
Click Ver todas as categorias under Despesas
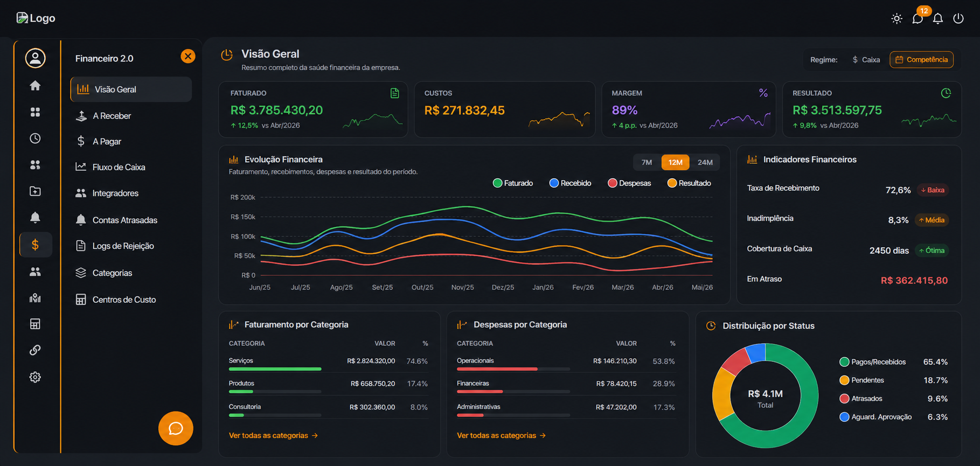(x=502, y=435)
